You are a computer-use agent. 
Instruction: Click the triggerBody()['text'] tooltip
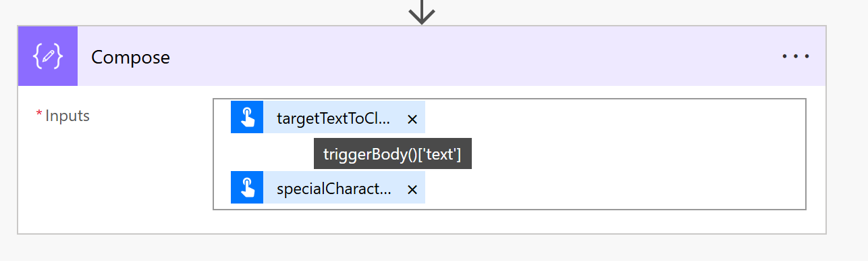(x=392, y=154)
